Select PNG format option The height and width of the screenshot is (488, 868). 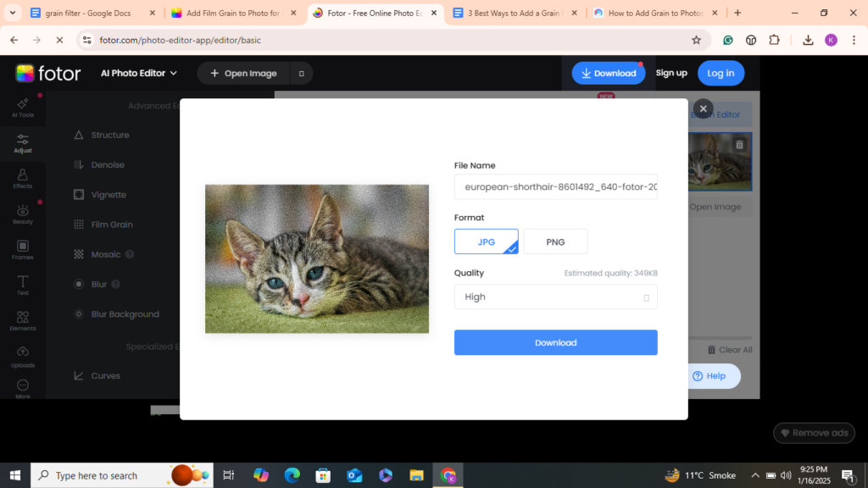pyautogui.click(x=555, y=241)
